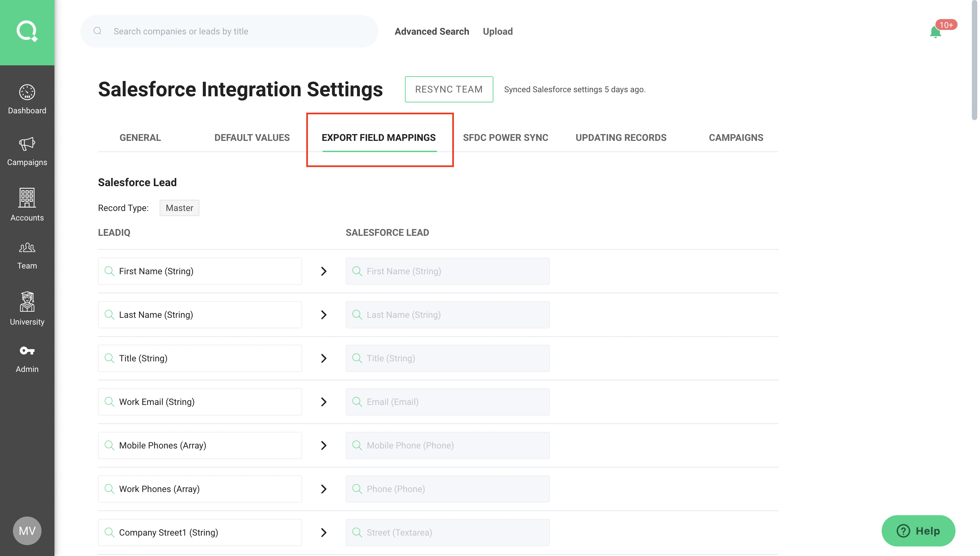The image size is (980, 556).
Task: Open Mobile Phones (Array) field selector
Action: coord(200,445)
